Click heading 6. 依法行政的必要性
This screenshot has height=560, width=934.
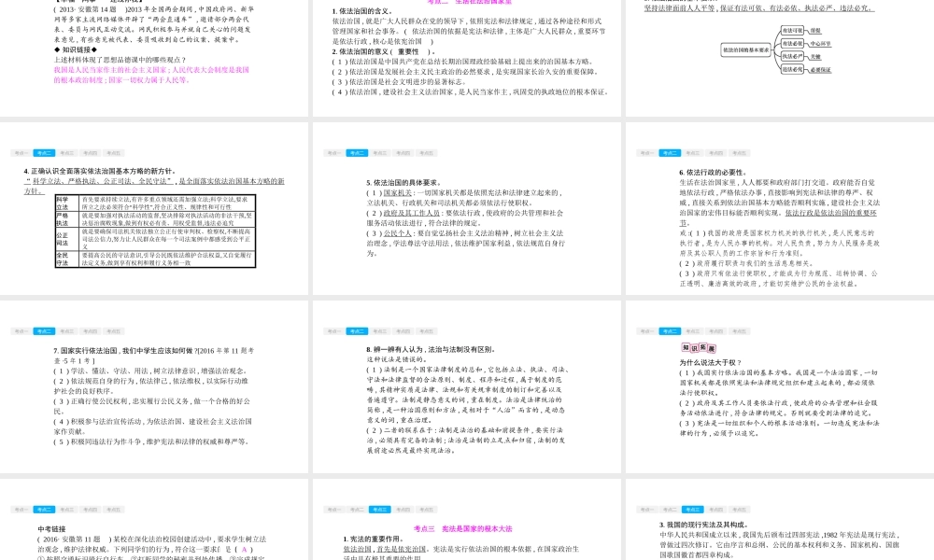click(x=713, y=173)
